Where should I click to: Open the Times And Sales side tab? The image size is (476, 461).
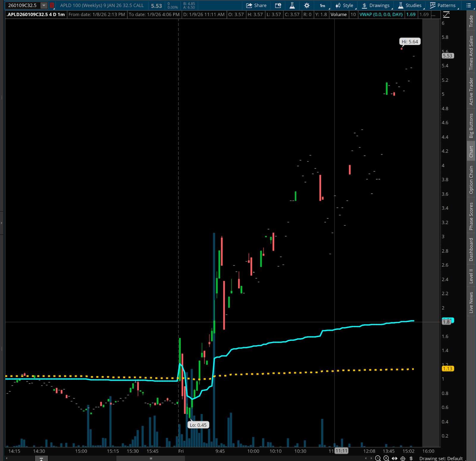click(x=471, y=53)
